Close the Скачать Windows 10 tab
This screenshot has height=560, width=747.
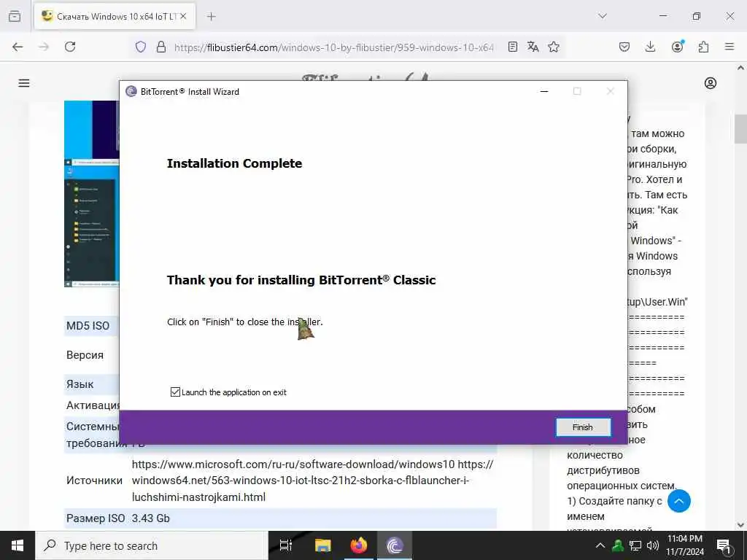(183, 16)
